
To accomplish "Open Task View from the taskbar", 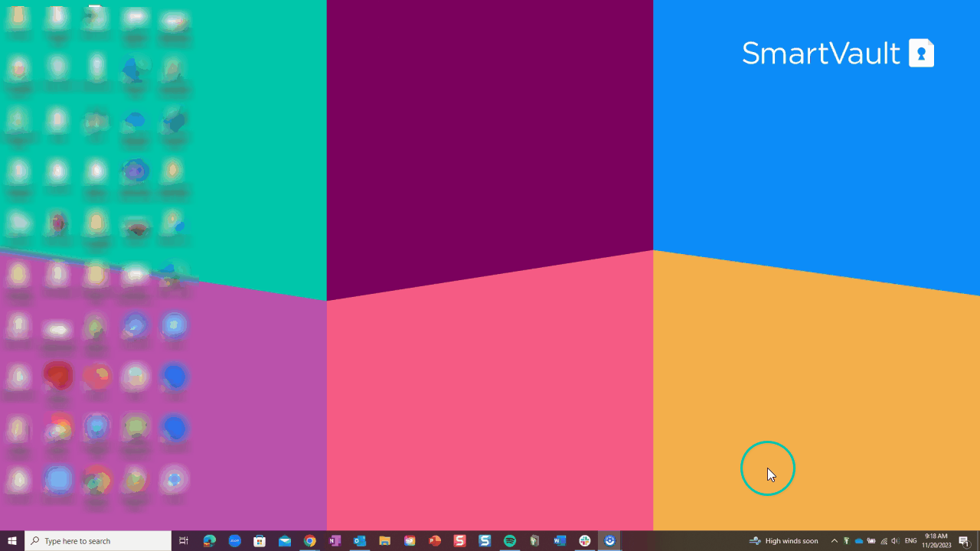I will (184, 541).
